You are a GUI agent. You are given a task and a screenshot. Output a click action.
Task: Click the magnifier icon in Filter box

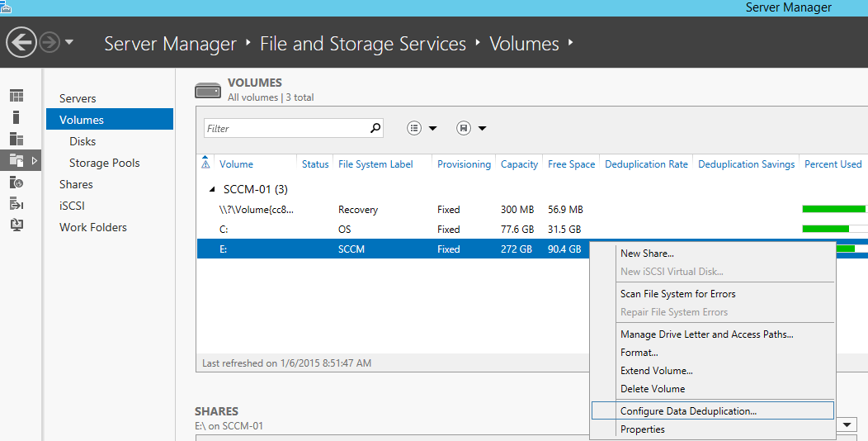pos(375,128)
